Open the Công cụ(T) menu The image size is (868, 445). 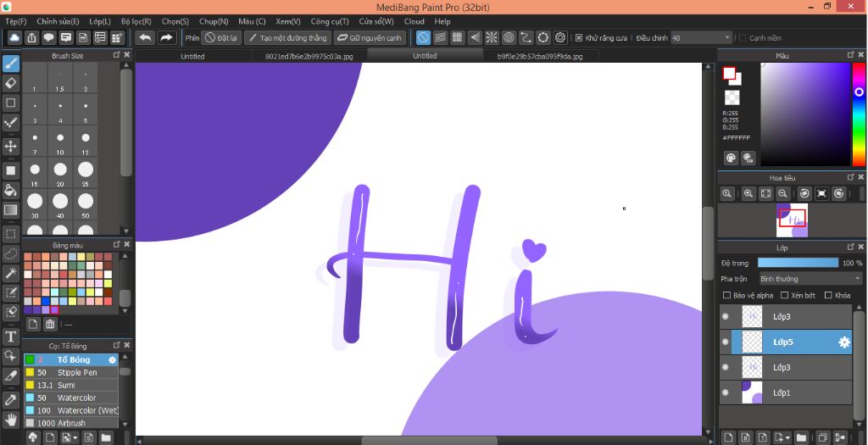tap(330, 21)
